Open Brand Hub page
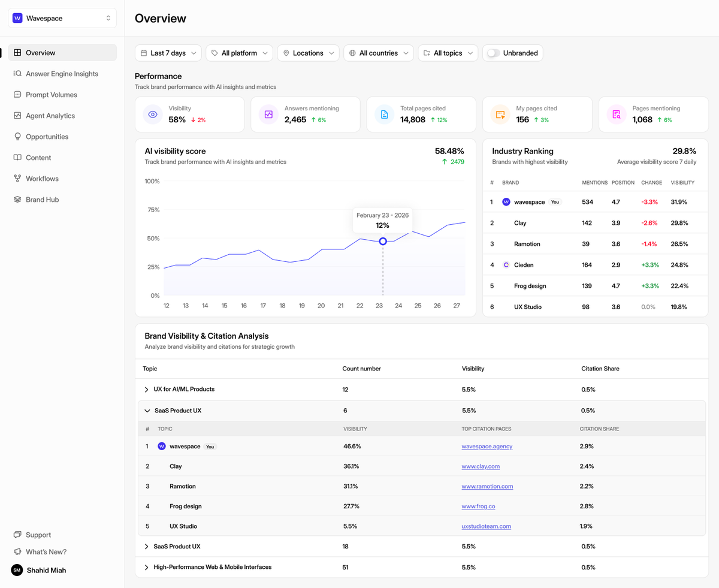The height and width of the screenshot is (588, 719). coord(62,200)
